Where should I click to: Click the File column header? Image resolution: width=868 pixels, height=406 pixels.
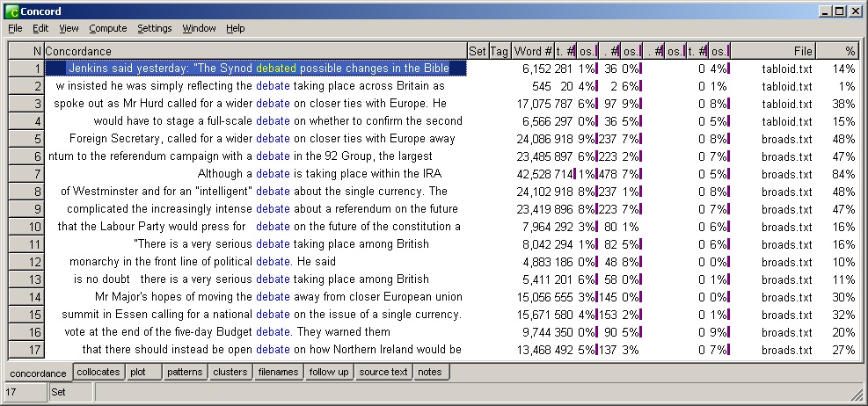[802, 52]
